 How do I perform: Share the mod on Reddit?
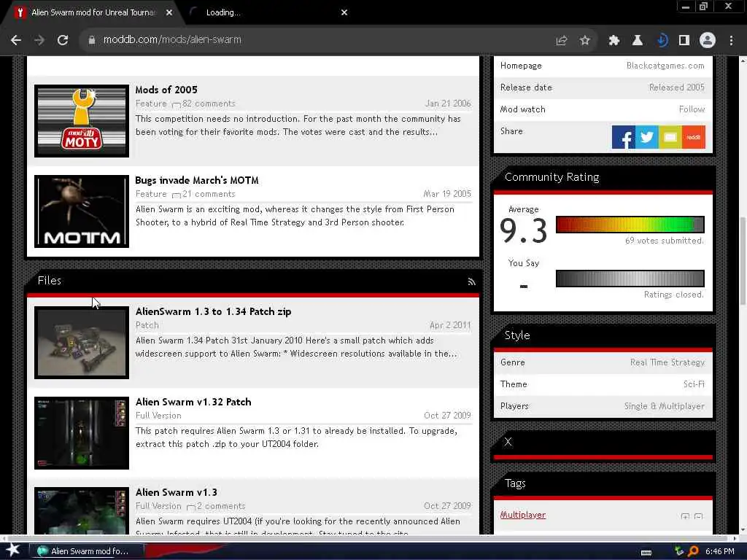(694, 137)
